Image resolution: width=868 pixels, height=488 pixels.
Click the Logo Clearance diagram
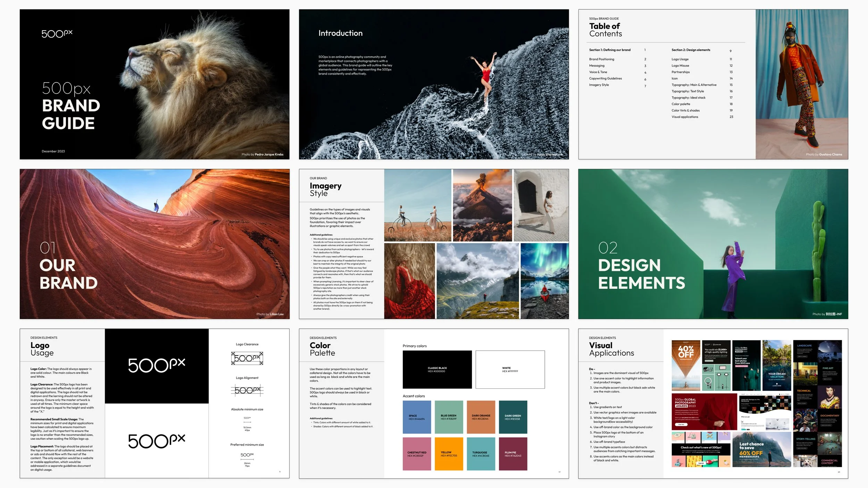tap(247, 358)
